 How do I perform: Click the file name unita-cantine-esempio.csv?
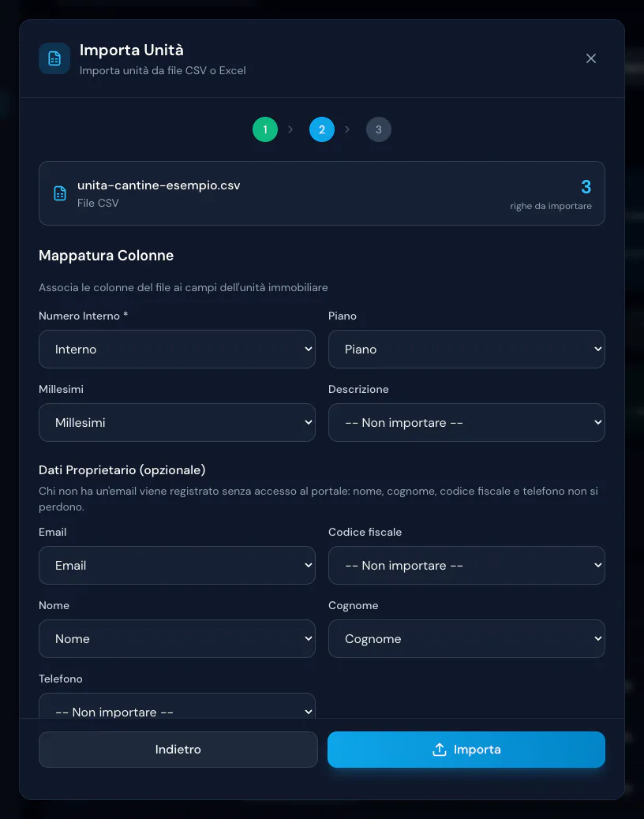tap(159, 185)
